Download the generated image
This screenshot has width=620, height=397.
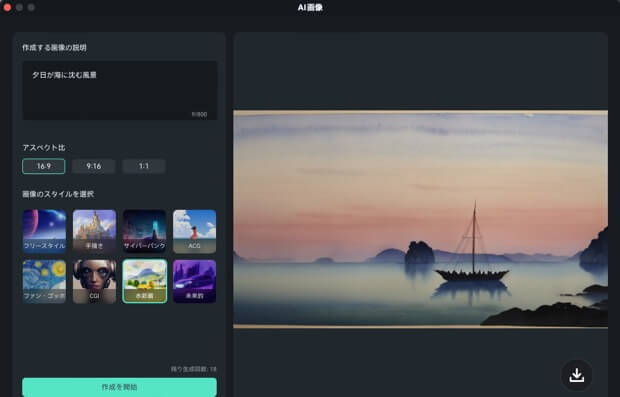(x=577, y=375)
